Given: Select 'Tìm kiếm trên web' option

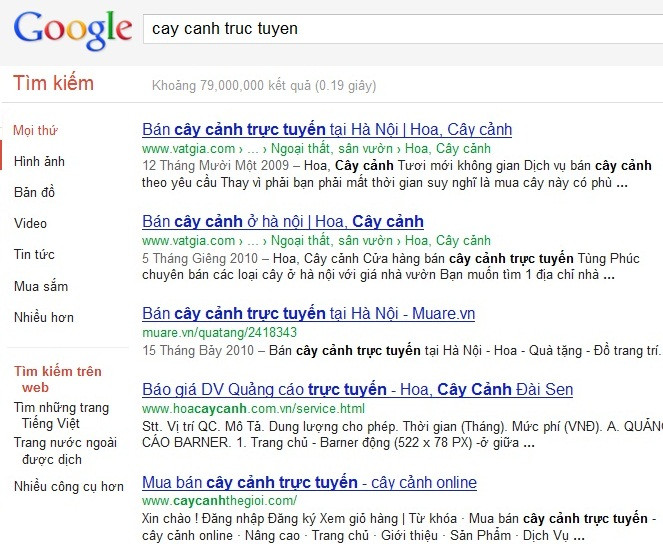Looking at the screenshot, I should pyautogui.click(x=58, y=379).
